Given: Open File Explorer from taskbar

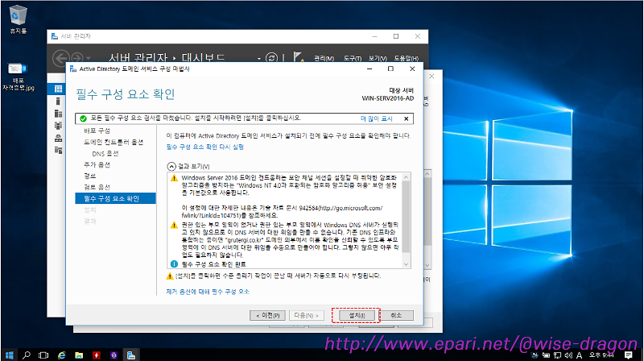Looking at the screenshot, I should click(79, 355).
